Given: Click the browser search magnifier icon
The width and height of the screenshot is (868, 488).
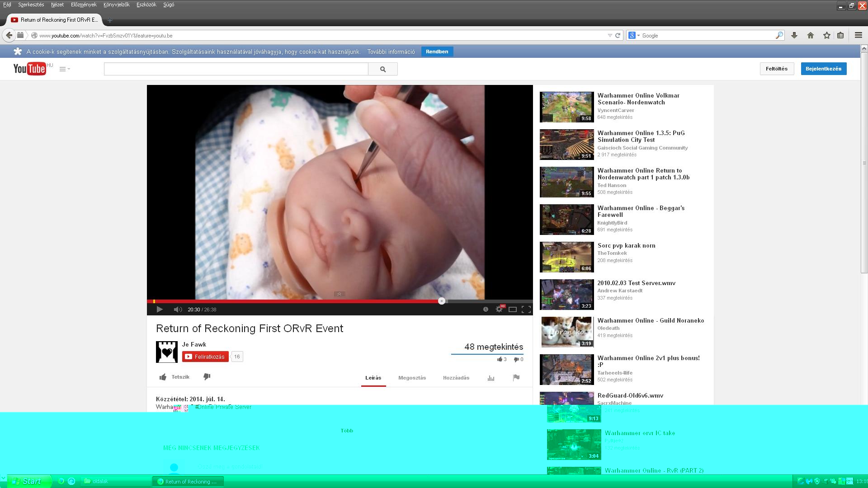Looking at the screenshot, I should point(779,35).
